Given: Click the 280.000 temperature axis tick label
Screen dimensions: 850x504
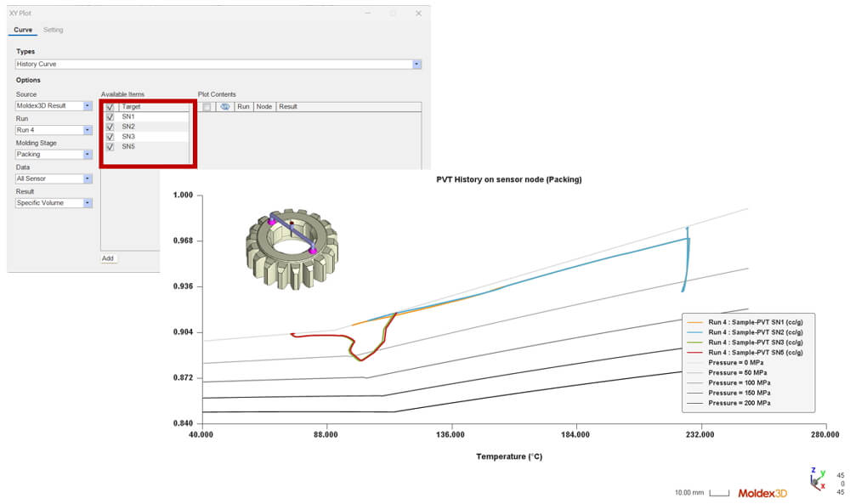Looking at the screenshot, I should [x=825, y=434].
